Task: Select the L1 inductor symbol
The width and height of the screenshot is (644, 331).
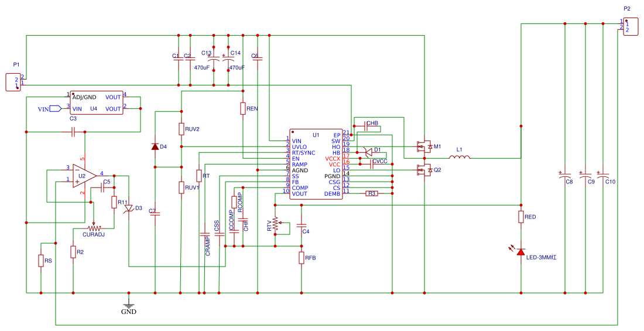Action: coord(460,158)
